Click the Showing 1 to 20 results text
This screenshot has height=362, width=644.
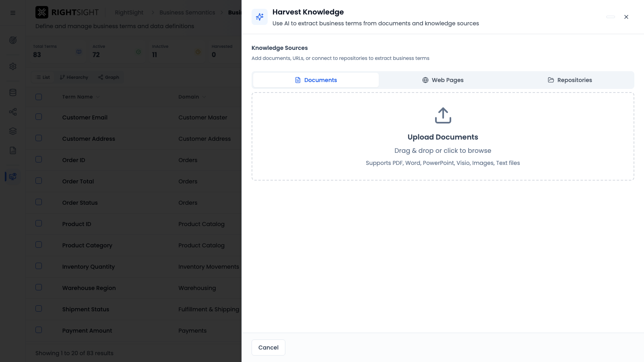[74, 353]
